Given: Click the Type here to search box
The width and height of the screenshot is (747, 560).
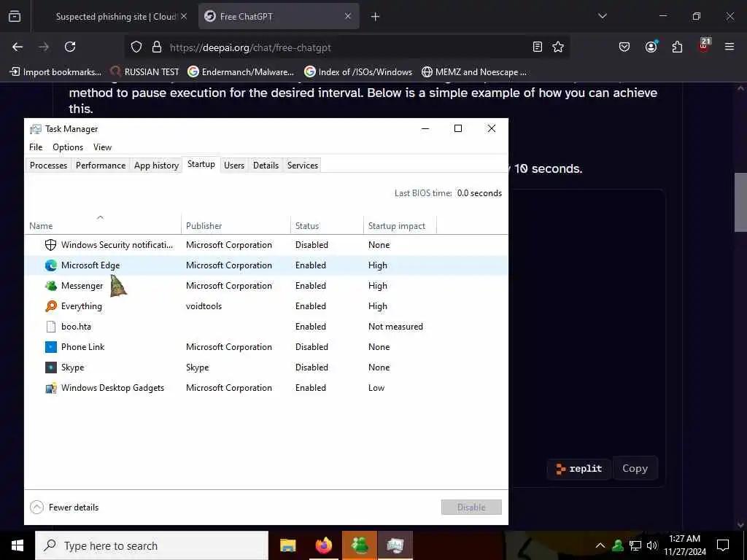Looking at the screenshot, I should click(152, 545).
